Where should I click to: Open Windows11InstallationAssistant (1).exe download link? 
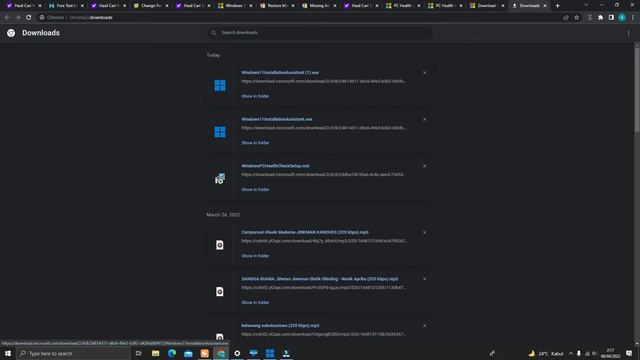[280, 73]
